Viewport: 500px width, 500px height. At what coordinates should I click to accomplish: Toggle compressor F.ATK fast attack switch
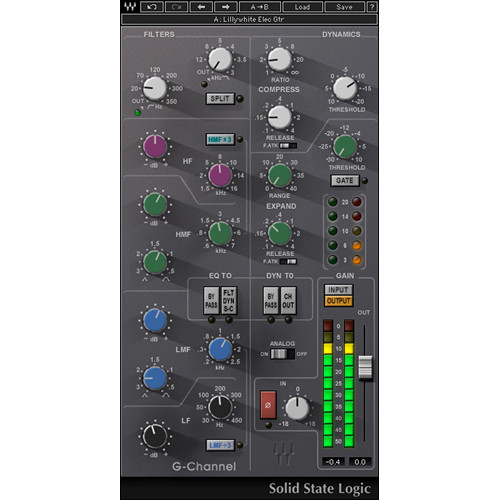[288, 146]
